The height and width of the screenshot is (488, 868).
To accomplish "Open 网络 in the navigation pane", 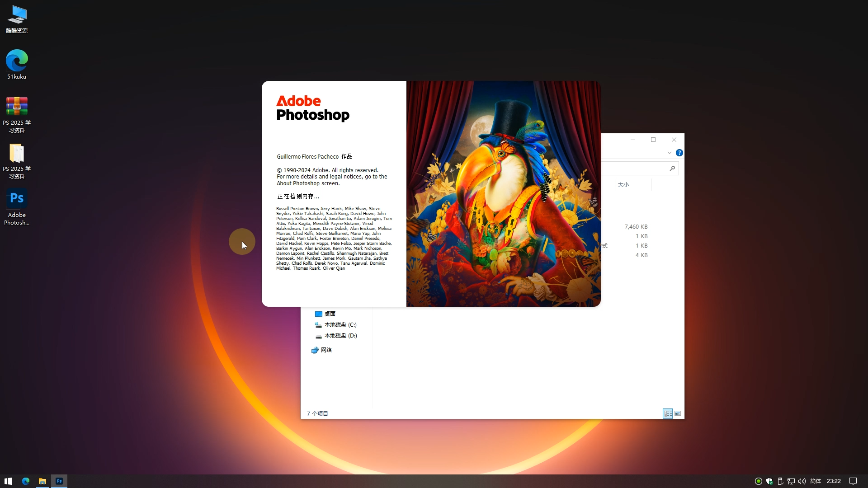I will 326,350.
